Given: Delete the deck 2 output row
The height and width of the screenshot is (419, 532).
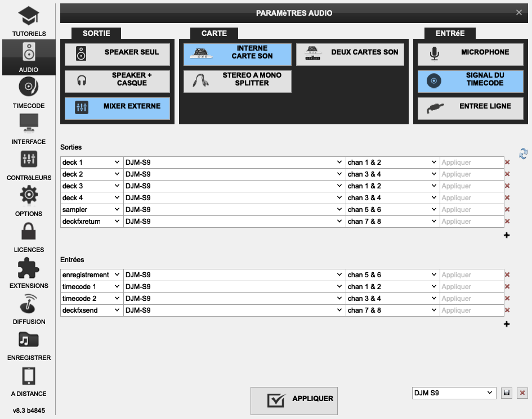Looking at the screenshot, I should pos(507,174).
